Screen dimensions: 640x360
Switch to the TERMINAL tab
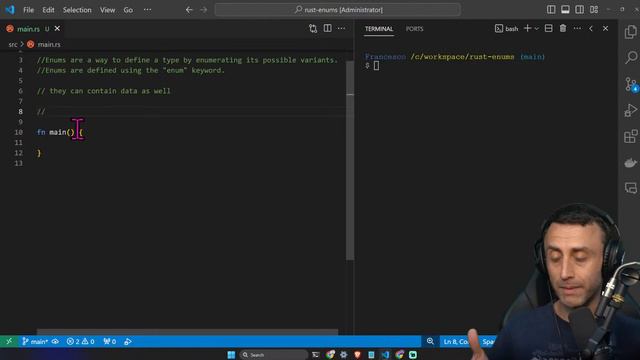pos(379,29)
